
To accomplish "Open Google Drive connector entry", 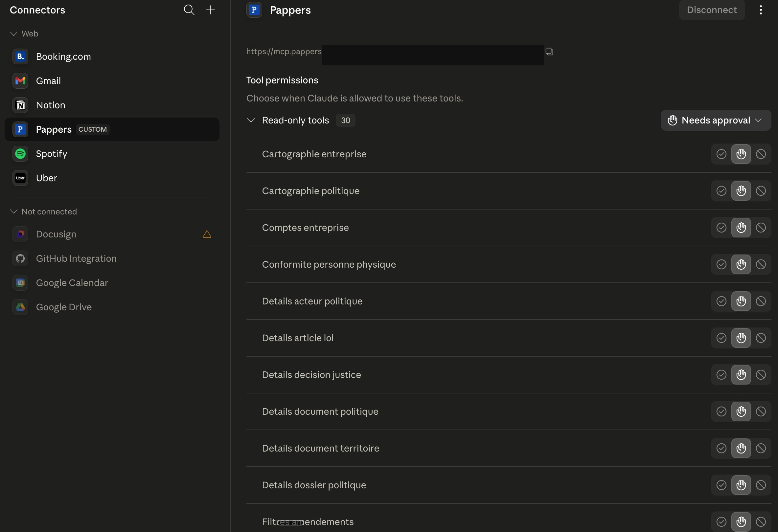I will [x=112, y=307].
